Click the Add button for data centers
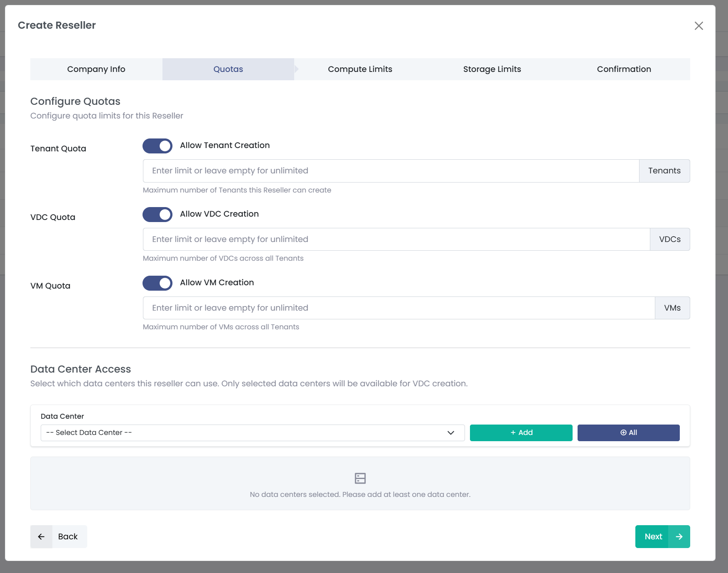Image resolution: width=728 pixels, height=573 pixels. 521,432
